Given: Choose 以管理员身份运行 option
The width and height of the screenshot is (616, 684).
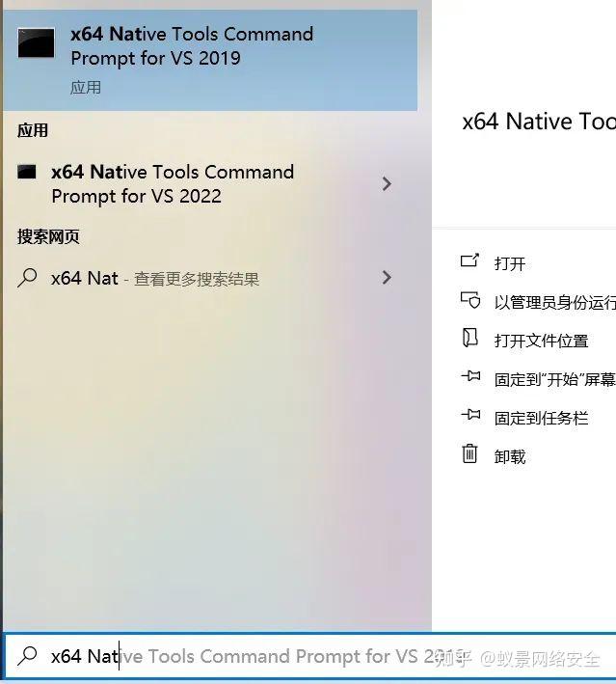Looking at the screenshot, I should 555,302.
